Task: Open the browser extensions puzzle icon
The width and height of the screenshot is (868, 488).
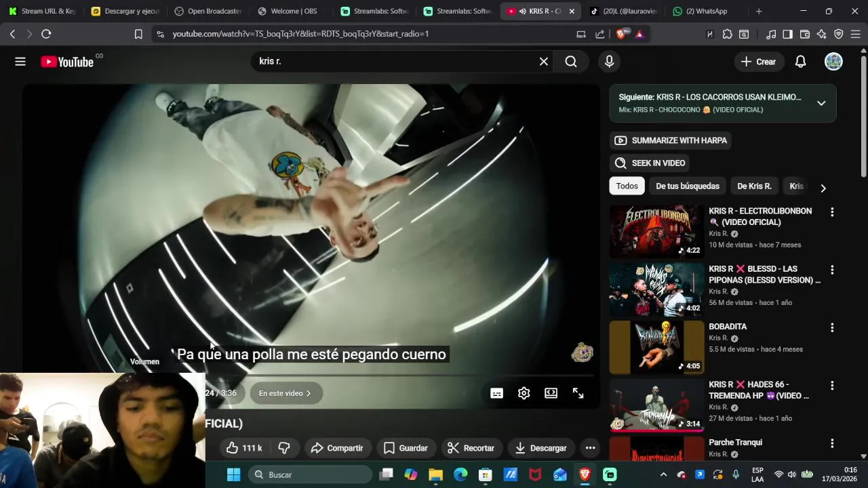Action: pyautogui.click(x=728, y=34)
